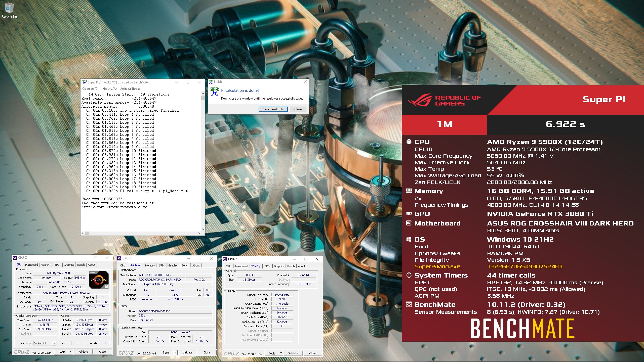Open Graphics tab in first CPU-Z window
The image size is (644, 362).
[x=69, y=265]
